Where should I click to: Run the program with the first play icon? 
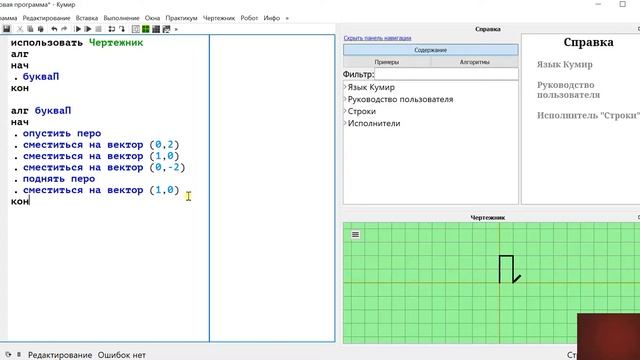pyautogui.click(x=78, y=29)
